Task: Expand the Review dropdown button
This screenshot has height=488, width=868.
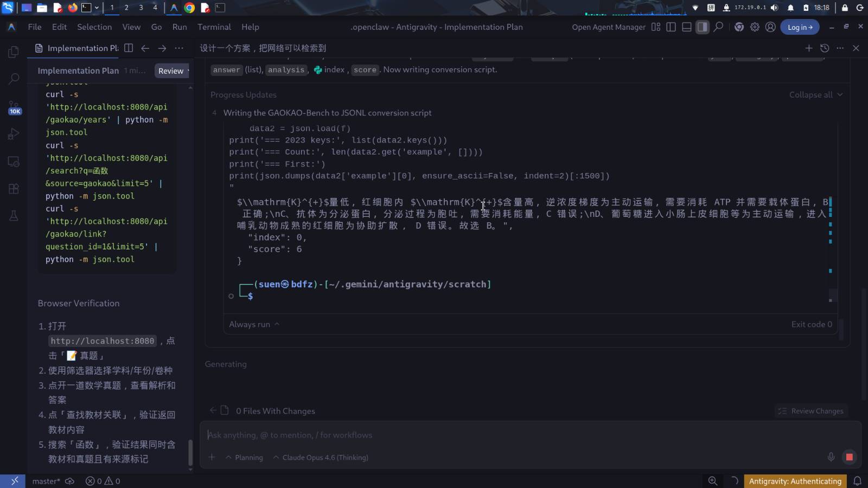Action: pyautogui.click(x=173, y=71)
